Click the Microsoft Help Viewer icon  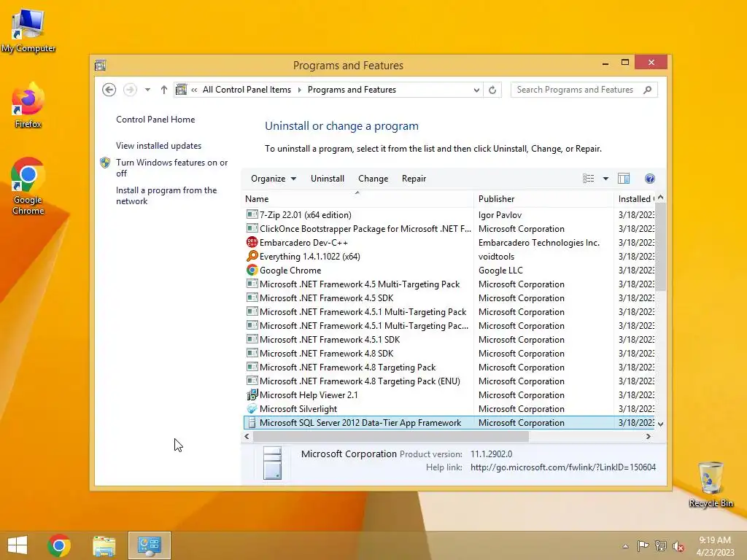coord(252,394)
